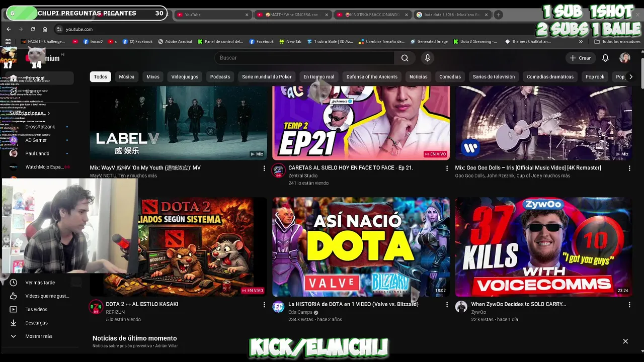The width and height of the screenshot is (644, 362).
Task: Select Comedias dramáticas chip
Action: coord(550,77)
